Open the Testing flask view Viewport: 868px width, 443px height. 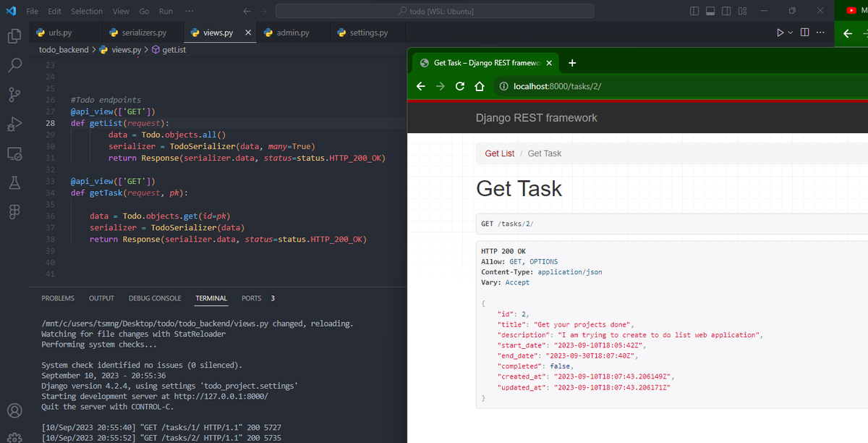click(14, 182)
